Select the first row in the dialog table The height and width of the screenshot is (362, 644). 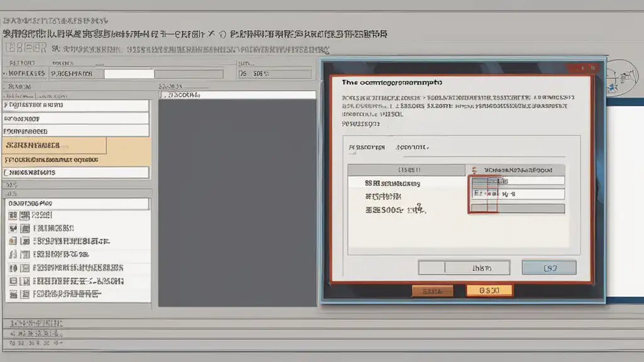tap(407, 184)
